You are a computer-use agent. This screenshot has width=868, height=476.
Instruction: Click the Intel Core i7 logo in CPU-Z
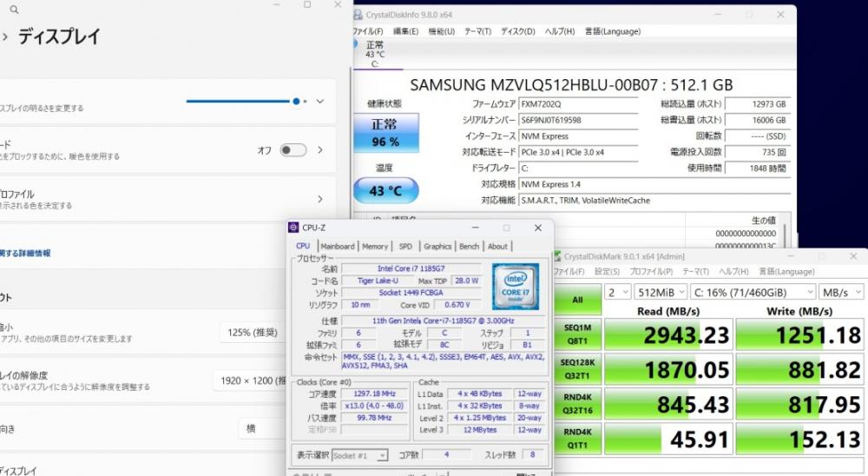pyautogui.click(x=516, y=287)
